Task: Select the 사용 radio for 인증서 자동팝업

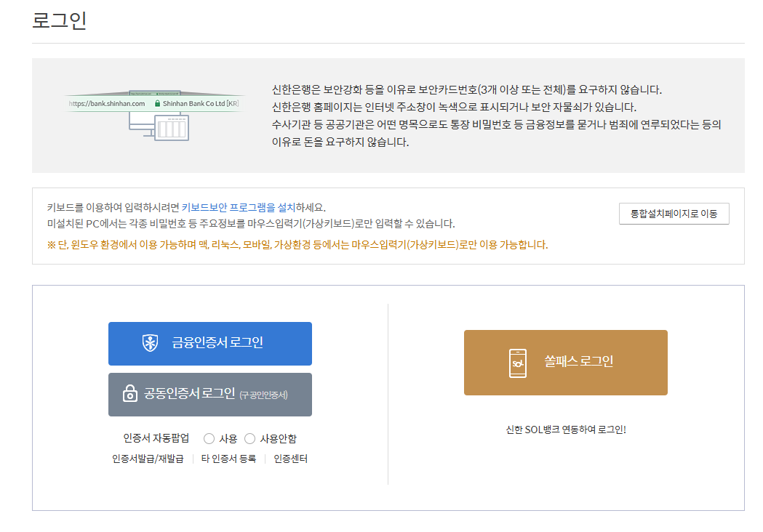Action: pos(209,439)
